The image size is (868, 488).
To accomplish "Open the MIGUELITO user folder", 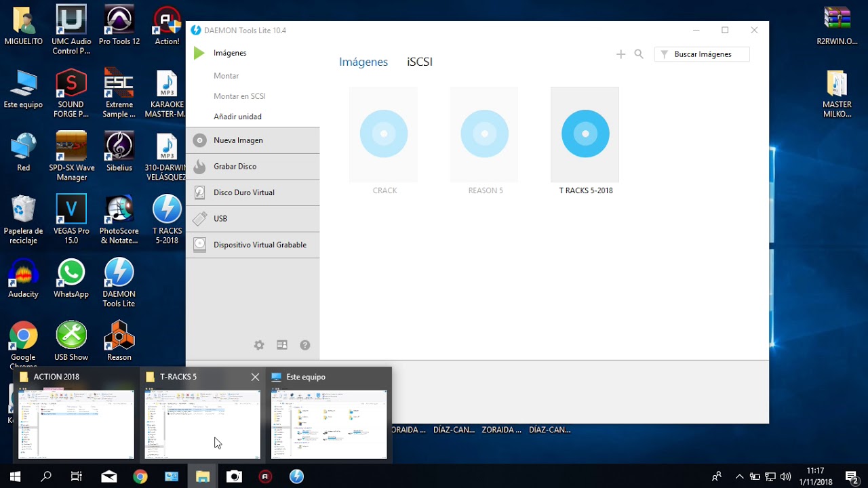I will 24,26.
